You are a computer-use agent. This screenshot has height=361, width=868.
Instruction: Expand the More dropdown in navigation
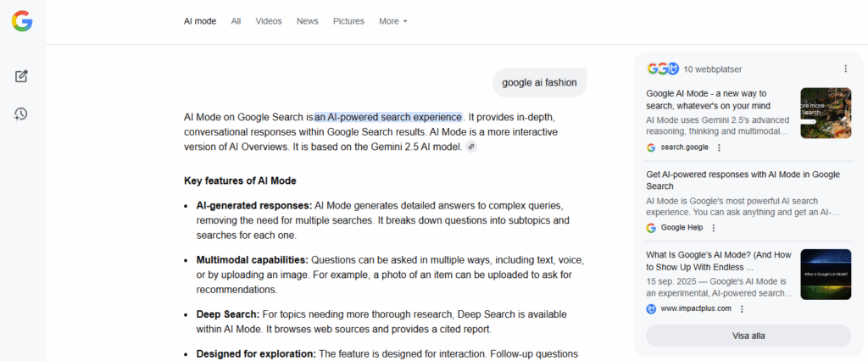[x=393, y=21]
